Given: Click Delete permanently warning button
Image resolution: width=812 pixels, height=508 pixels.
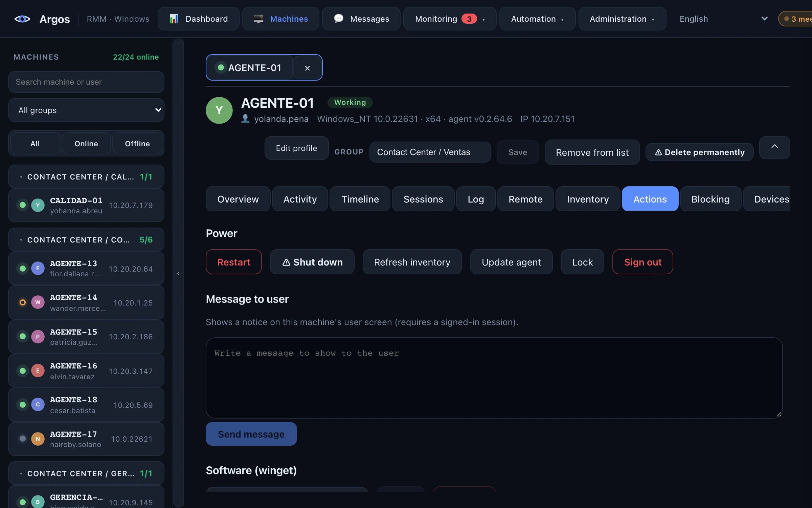Looking at the screenshot, I should [x=700, y=152].
